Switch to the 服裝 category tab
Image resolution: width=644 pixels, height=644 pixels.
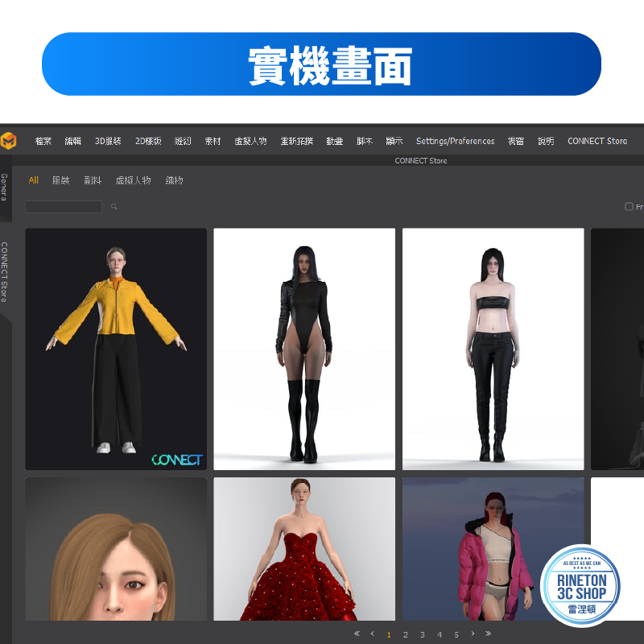(61, 180)
